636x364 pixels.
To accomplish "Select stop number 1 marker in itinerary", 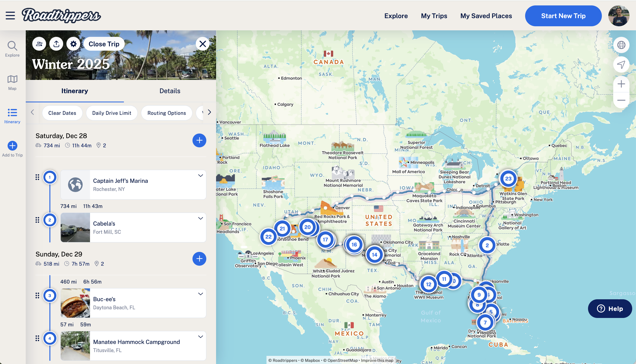I will [x=50, y=177].
